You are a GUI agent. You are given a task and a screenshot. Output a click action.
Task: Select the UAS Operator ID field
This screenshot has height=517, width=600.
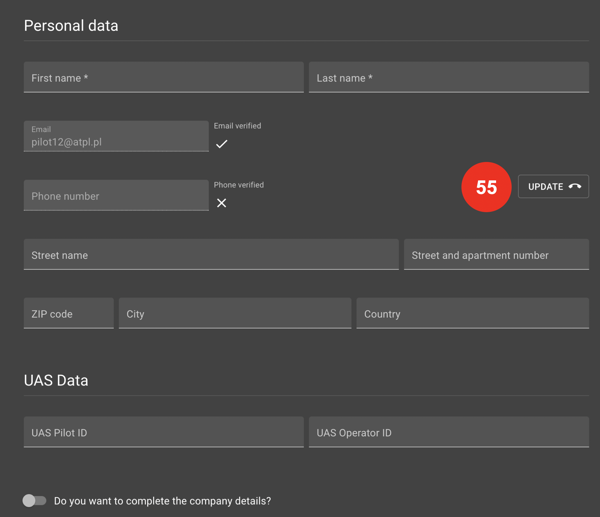coord(448,433)
